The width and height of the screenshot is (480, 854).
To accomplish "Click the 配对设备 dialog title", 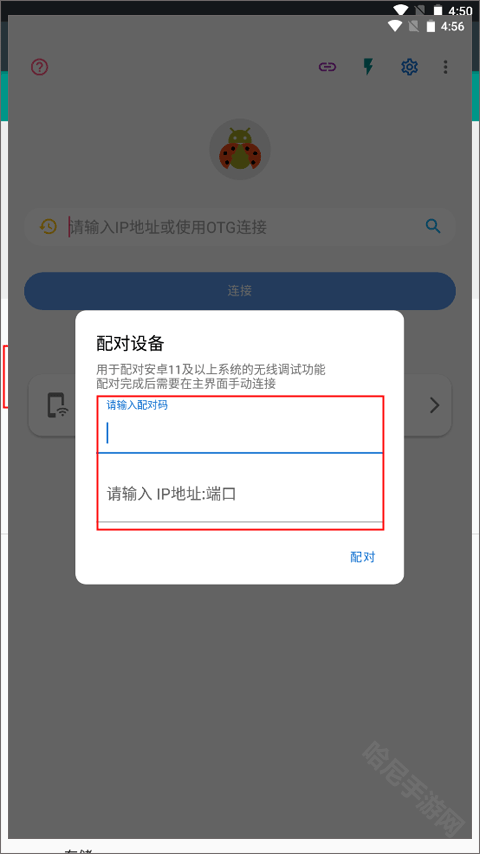I will pyautogui.click(x=130, y=344).
